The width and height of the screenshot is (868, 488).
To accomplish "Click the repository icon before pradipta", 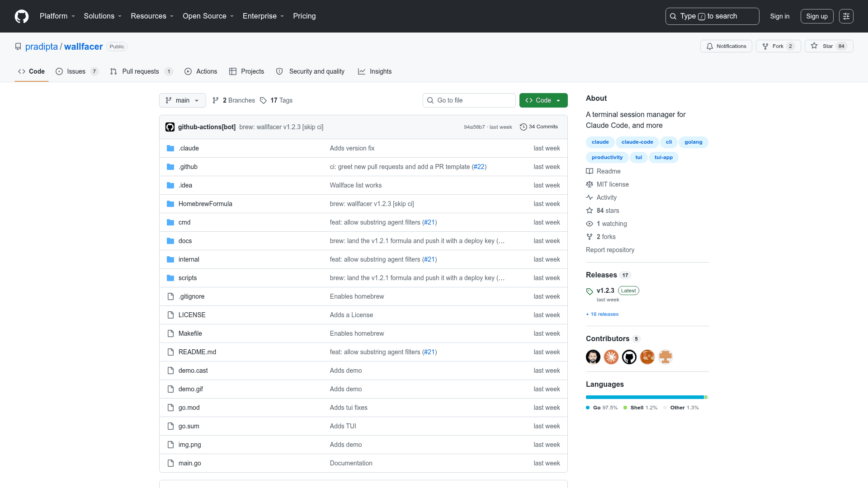I will pos(18,47).
